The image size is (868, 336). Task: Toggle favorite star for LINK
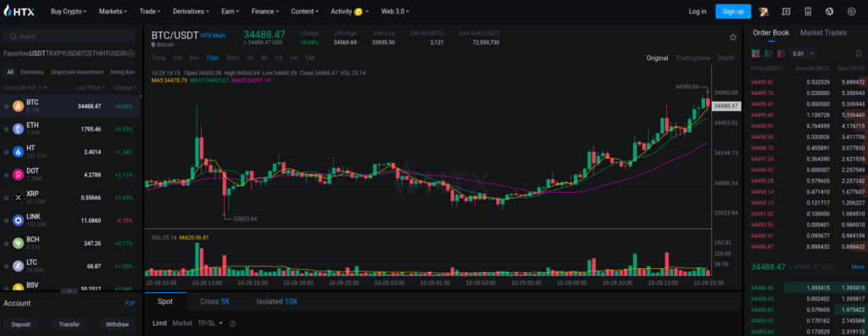point(7,220)
